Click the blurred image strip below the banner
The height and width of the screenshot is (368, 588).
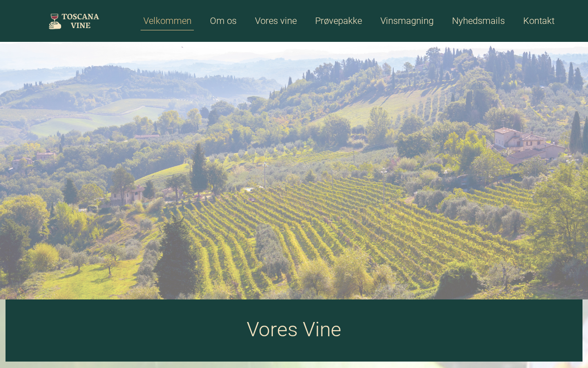point(294,365)
